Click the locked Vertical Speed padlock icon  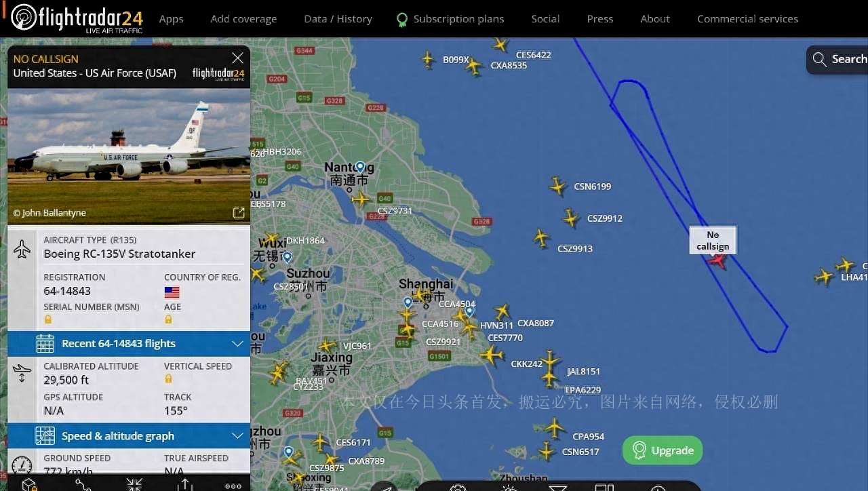[168, 380]
